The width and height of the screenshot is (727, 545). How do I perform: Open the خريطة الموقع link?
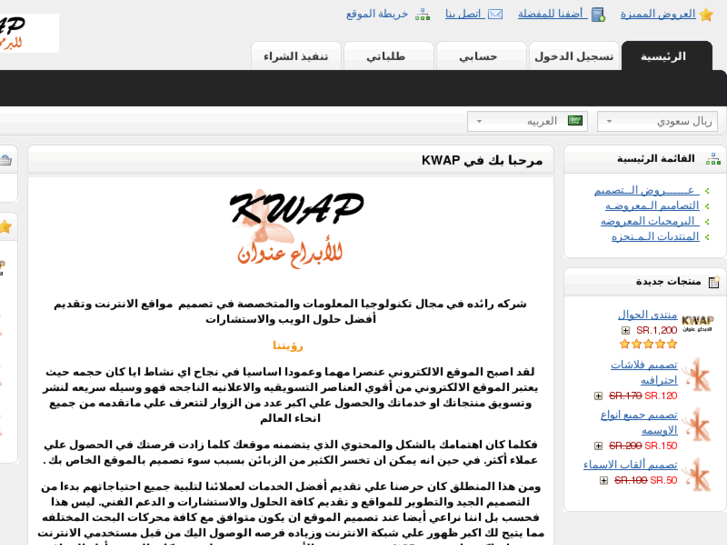tap(377, 14)
